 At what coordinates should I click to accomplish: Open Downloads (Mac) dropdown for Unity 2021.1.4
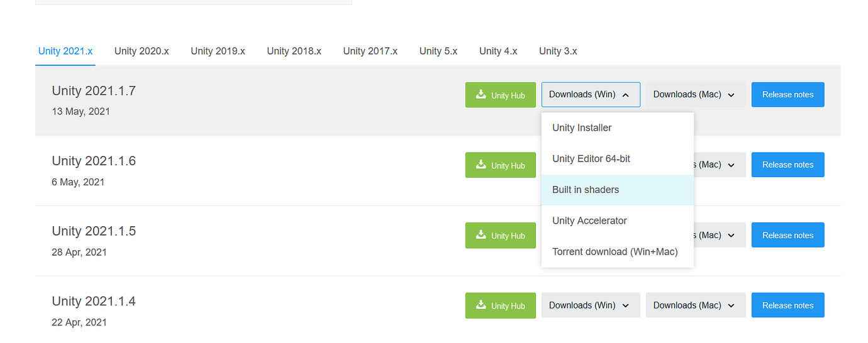coord(695,305)
